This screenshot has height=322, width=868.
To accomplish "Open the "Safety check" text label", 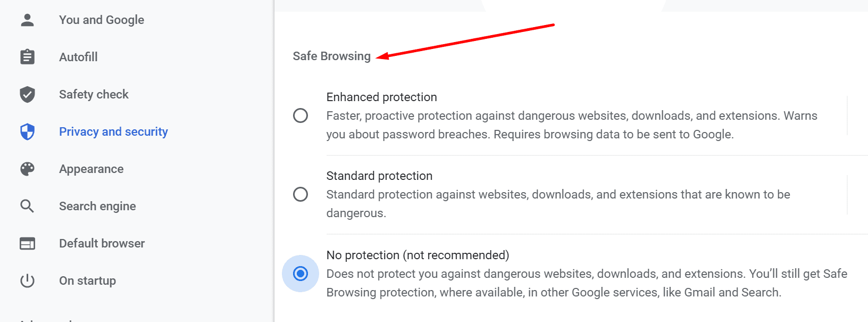I will 94,94.
